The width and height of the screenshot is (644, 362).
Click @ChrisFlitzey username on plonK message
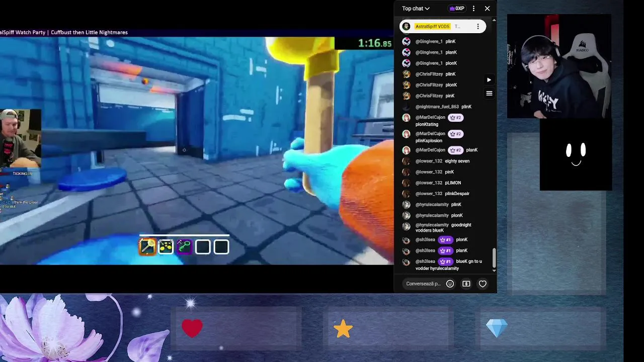click(x=429, y=85)
